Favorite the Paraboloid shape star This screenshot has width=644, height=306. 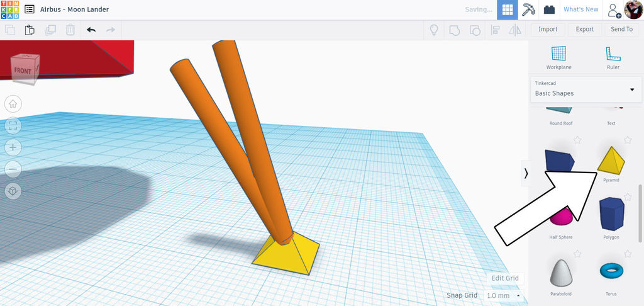coord(577,254)
